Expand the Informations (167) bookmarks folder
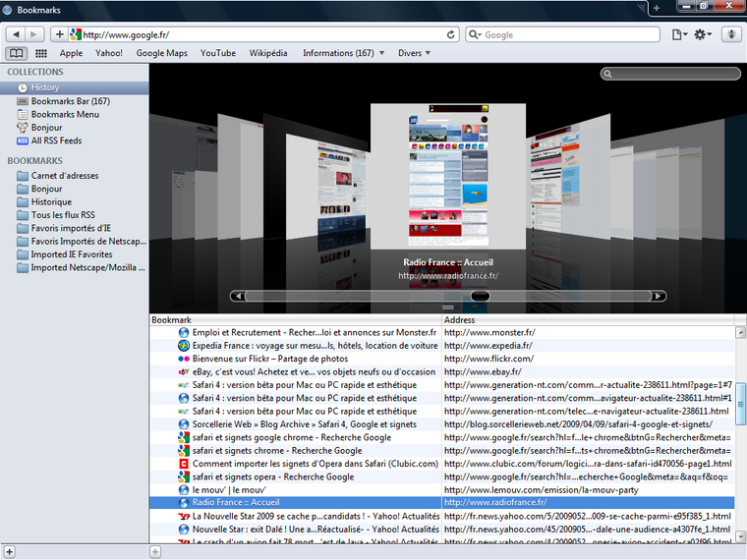The width and height of the screenshot is (747, 560). pyautogui.click(x=343, y=53)
